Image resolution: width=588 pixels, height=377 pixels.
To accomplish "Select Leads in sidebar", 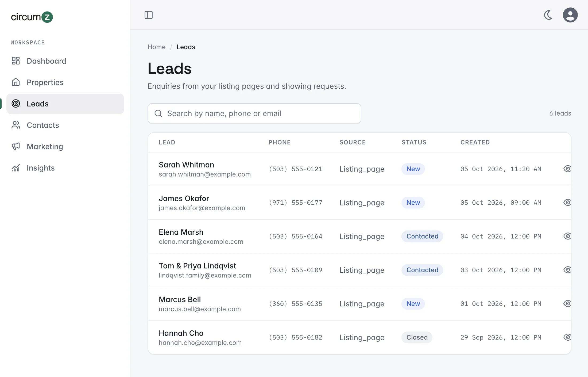I will tap(65, 104).
